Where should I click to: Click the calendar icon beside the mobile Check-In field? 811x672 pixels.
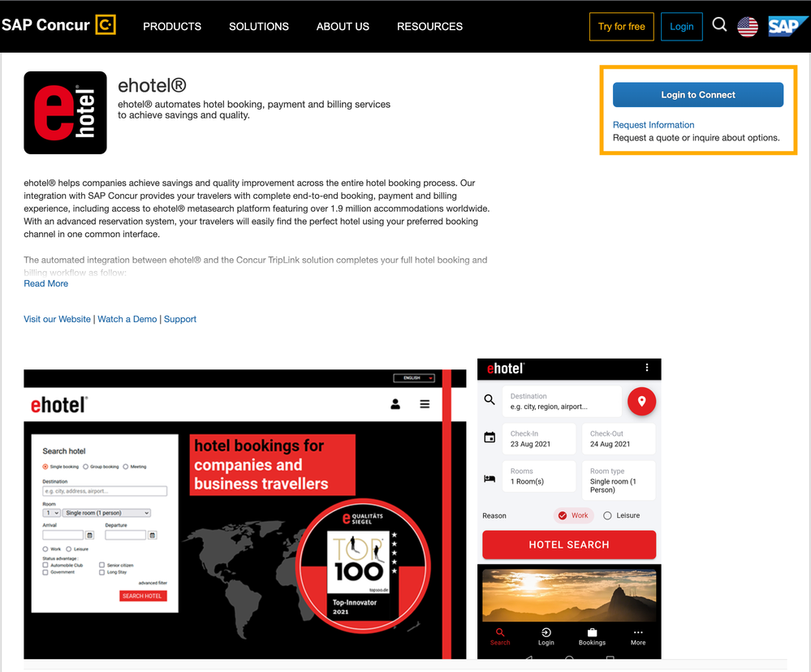490,437
